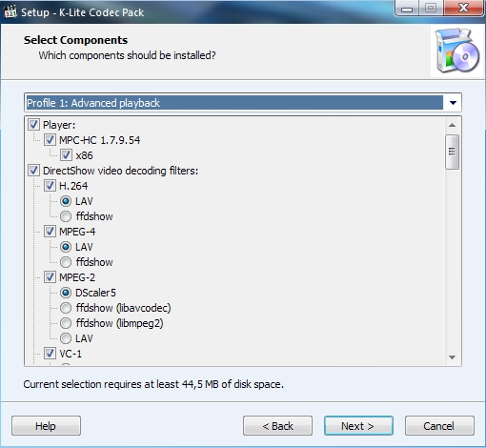This screenshot has width=486, height=448.
Task: Toggle DirectShow video decoding filters checkbox
Action: (33, 171)
